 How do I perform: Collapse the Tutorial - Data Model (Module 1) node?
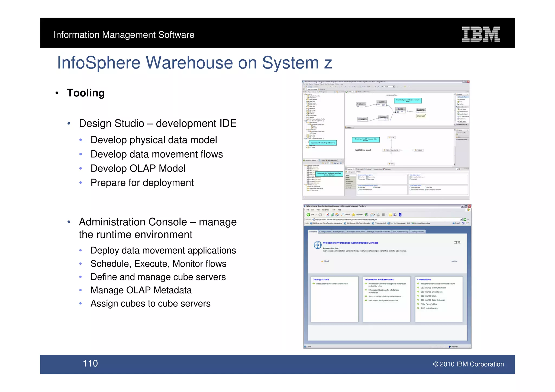(x=304, y=121)
